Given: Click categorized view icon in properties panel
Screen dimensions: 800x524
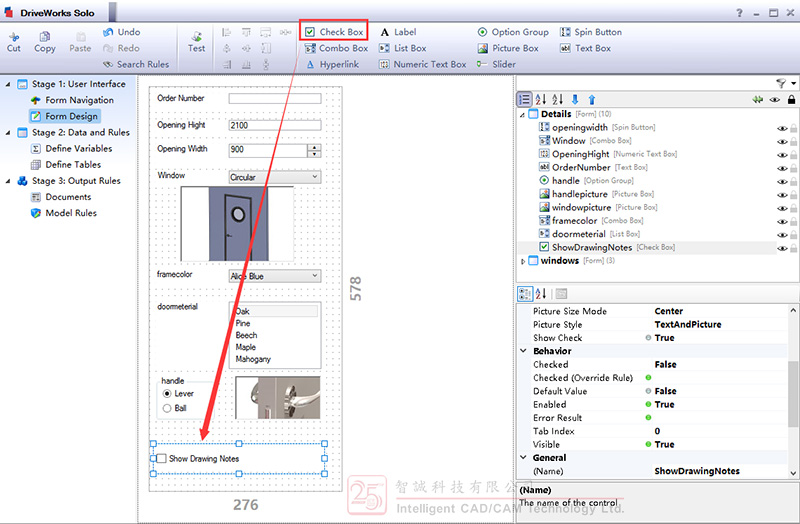Looking at the screenshot, I should 524,294.
